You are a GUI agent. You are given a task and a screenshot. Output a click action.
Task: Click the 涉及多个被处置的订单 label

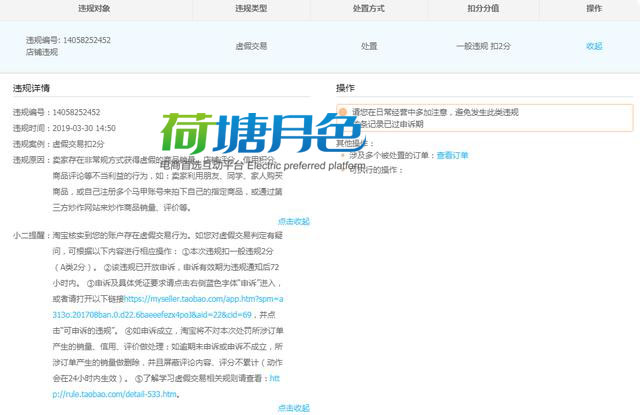point(389,155)
